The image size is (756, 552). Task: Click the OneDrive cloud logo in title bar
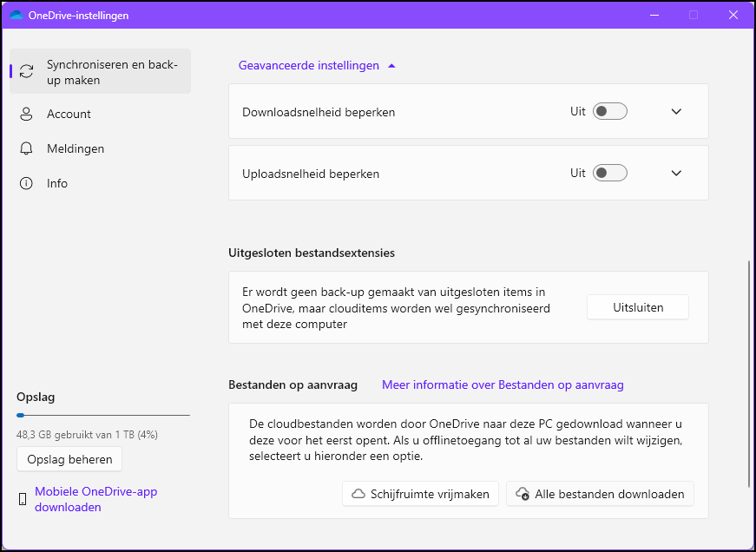16,15
